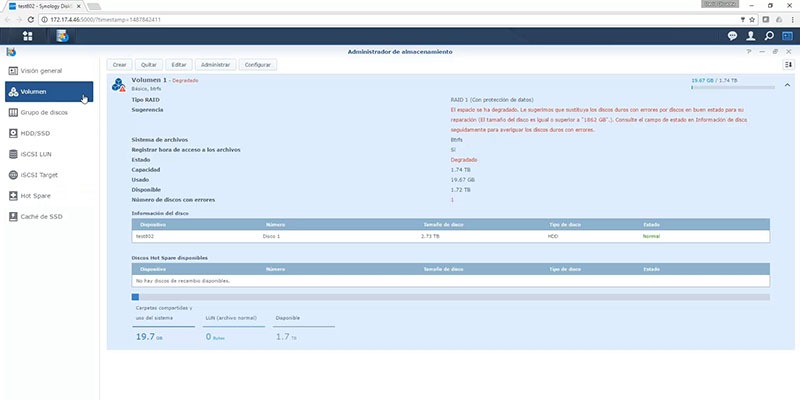The image size is (800, 400).
Task: Click the degraded Volumen 1 warning icon
Action: click(119, 85)
